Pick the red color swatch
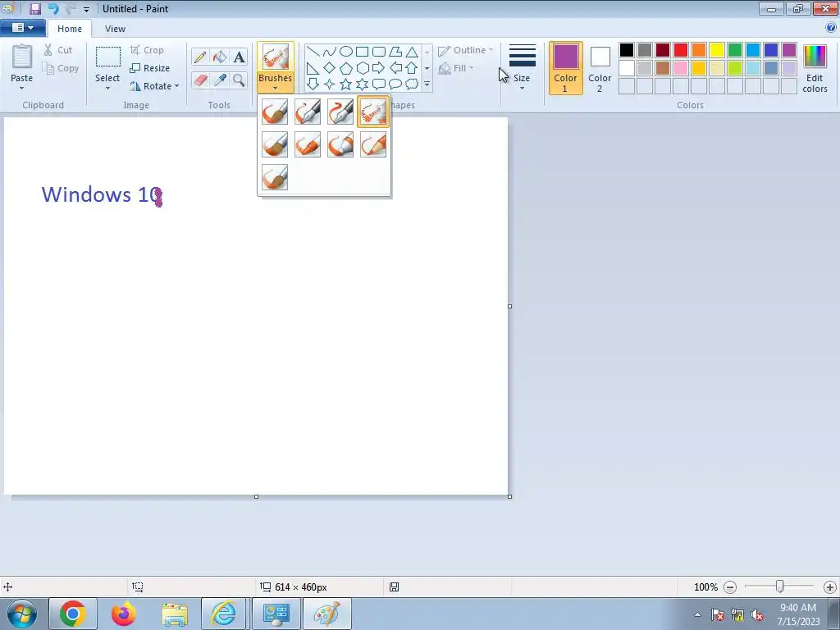Image resolution: width=840 pixels, height=630 pixels. coord(681,50)
